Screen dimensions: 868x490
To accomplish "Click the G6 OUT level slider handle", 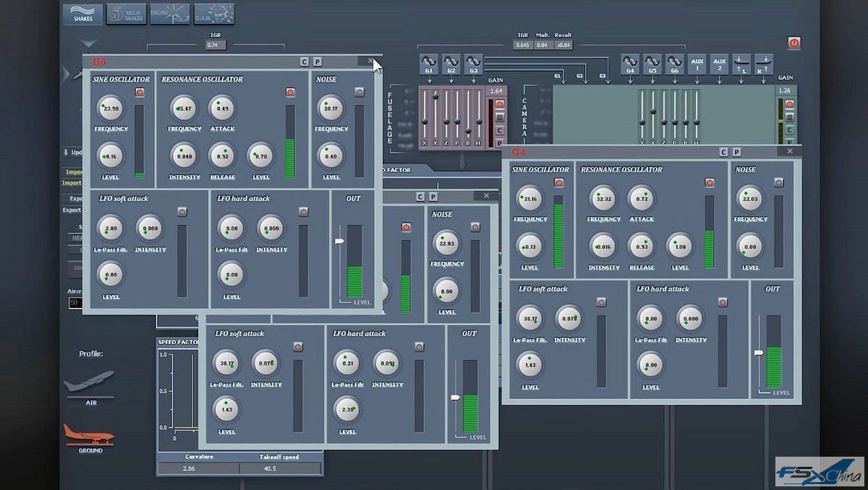I will point(340,242).
